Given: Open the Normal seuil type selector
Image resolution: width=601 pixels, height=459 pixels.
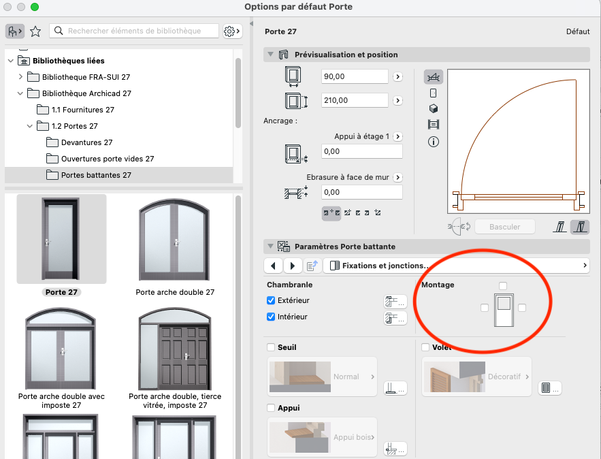Looking at the screenshot, I should click(322, 377).
